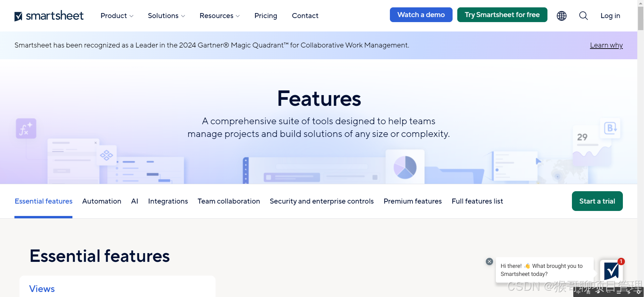Open the Contact page
The width and height of the screenshot is (644, 297).
[305, 16]
